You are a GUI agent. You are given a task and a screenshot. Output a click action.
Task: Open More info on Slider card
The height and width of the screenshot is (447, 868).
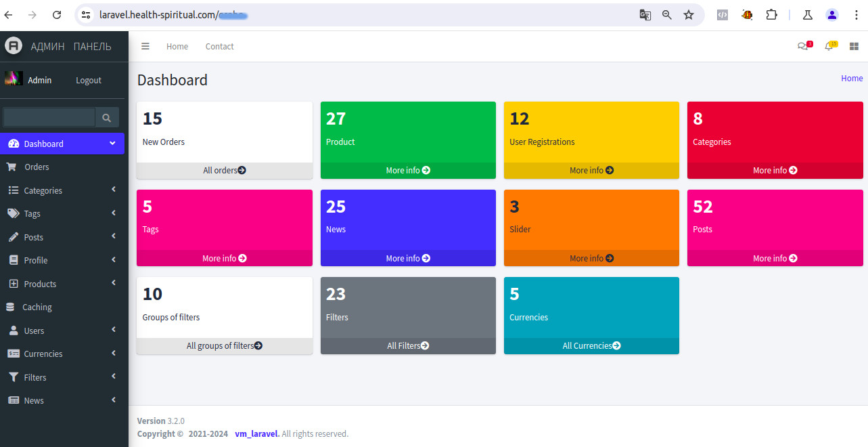click(x=591, y=258)
